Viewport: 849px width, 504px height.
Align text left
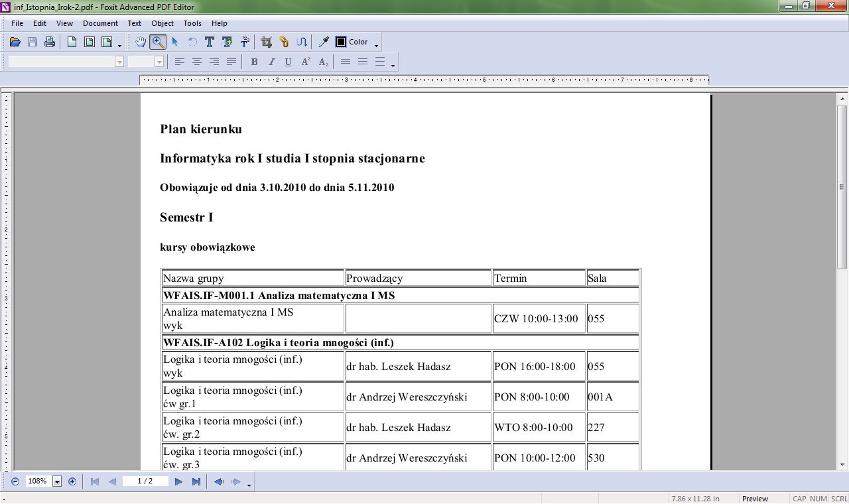[x=180, y=62]
